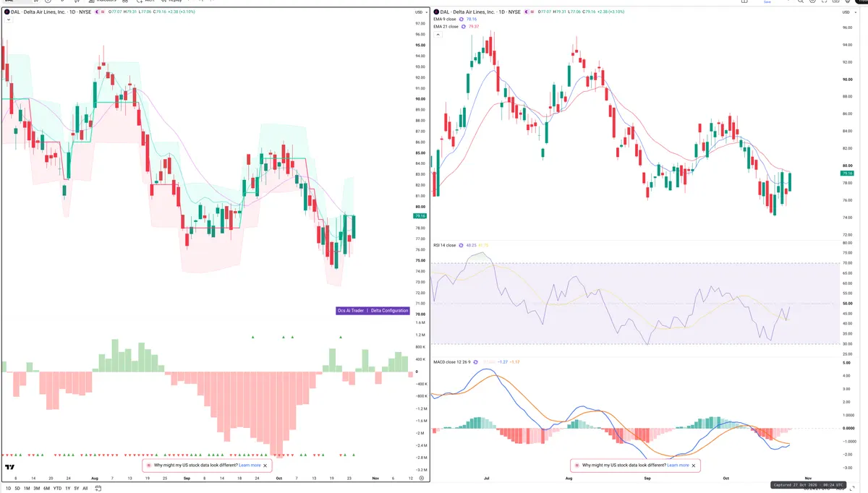Click the Nov label on left time axis
The width and height of the screenshot is (868, 493).
click(375, 479)
